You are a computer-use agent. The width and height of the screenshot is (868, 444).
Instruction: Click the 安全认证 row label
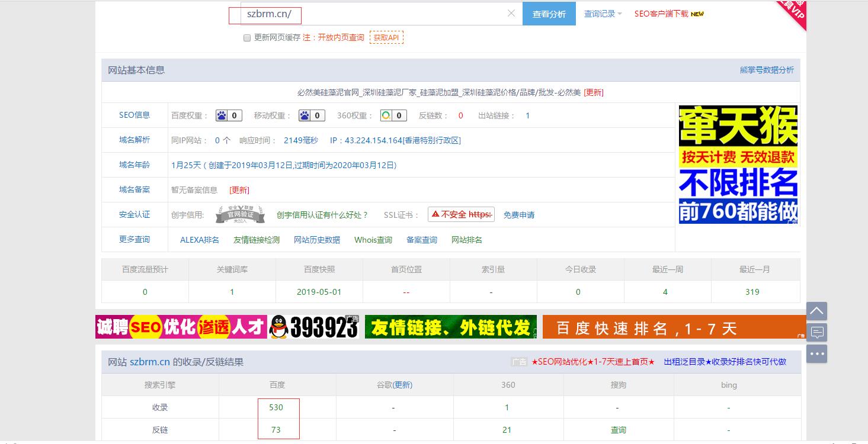point(134,214)
